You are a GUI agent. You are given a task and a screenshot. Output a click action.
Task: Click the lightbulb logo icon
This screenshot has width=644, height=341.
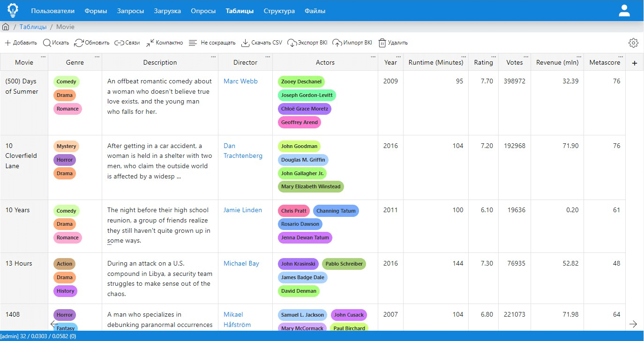[13, 10]
